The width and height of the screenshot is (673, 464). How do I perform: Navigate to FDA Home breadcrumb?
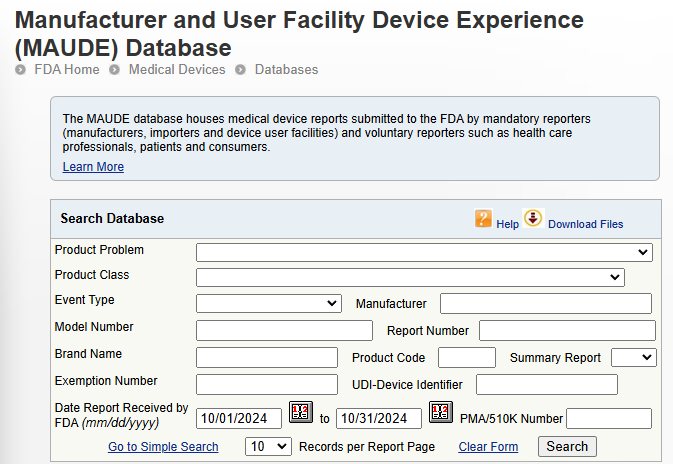pos(67,70)
